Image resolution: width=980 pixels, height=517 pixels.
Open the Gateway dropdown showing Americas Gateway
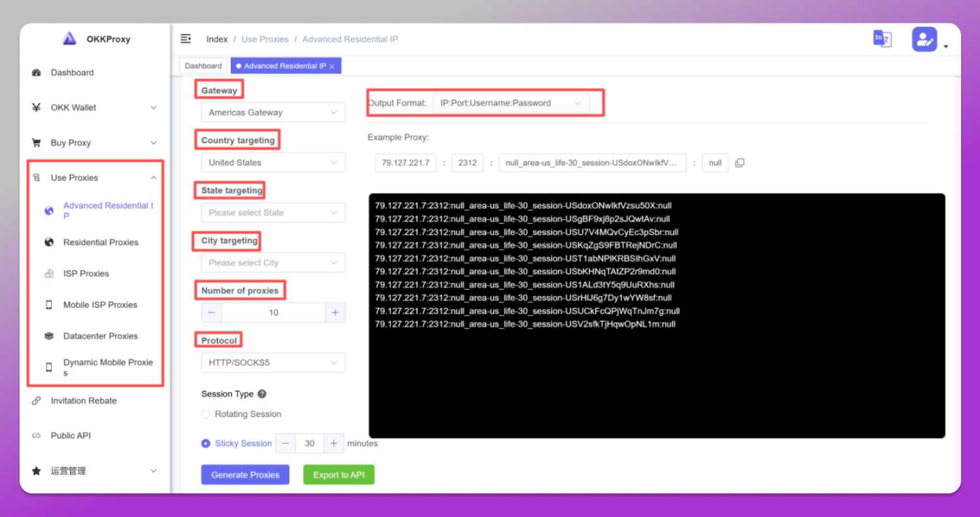[273, 112]
